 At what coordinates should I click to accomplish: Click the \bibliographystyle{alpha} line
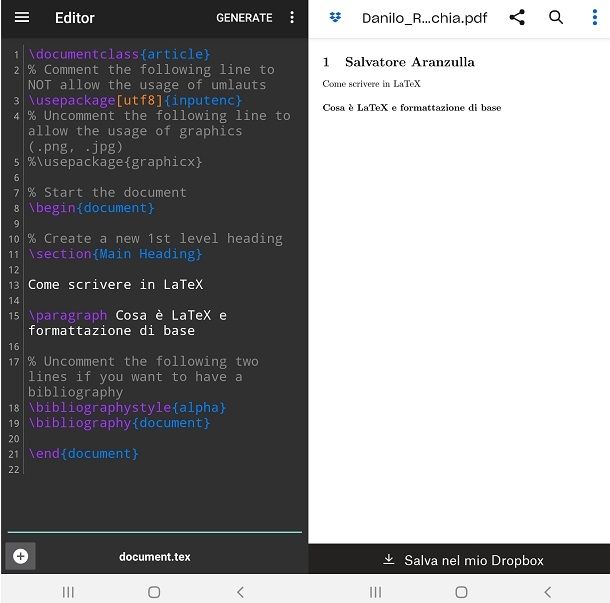coord(127,408)
